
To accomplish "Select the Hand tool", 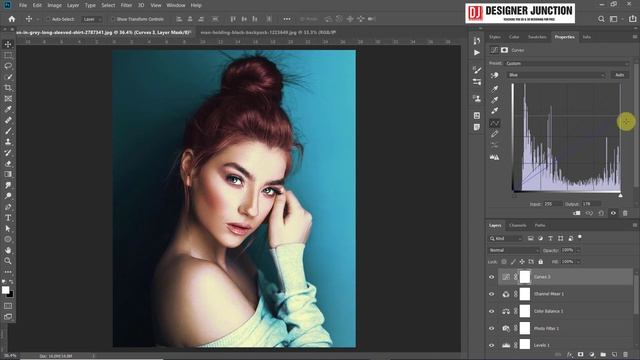I will [8, 250].
